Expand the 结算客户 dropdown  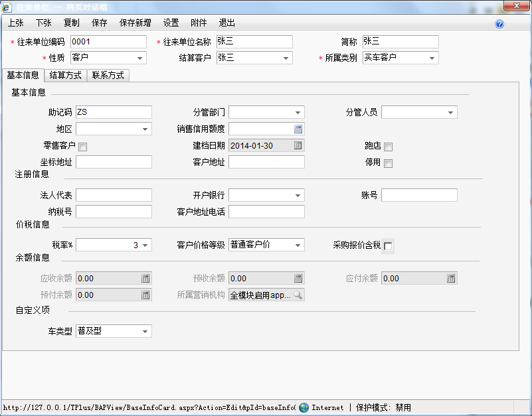tap(286, 58)
